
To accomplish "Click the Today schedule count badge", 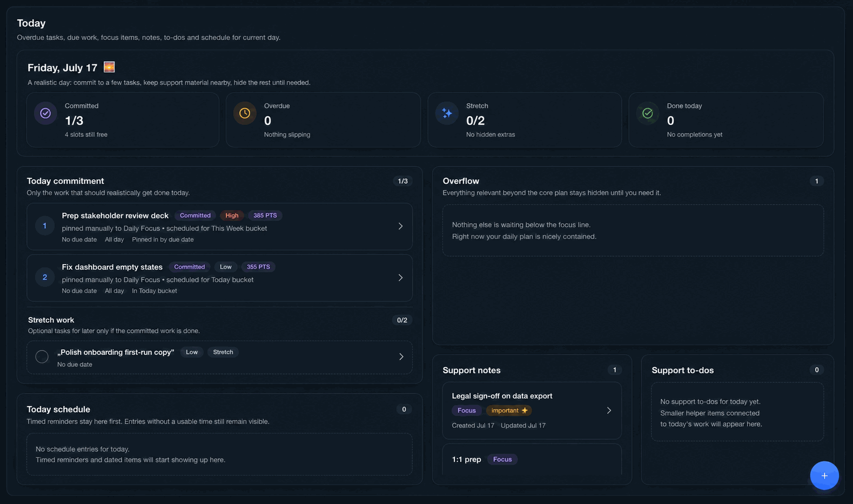I will (404, 409).
